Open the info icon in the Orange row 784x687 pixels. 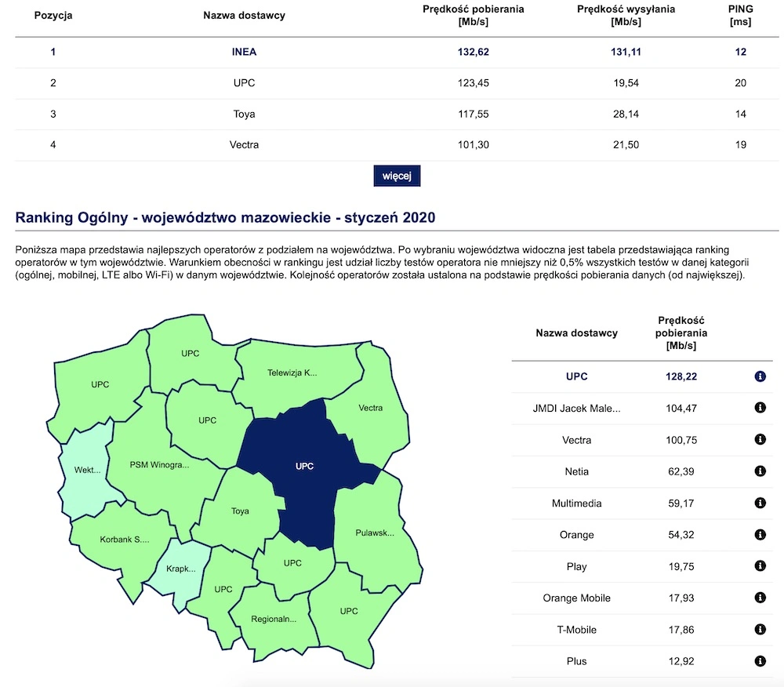(x=760, y=535)
